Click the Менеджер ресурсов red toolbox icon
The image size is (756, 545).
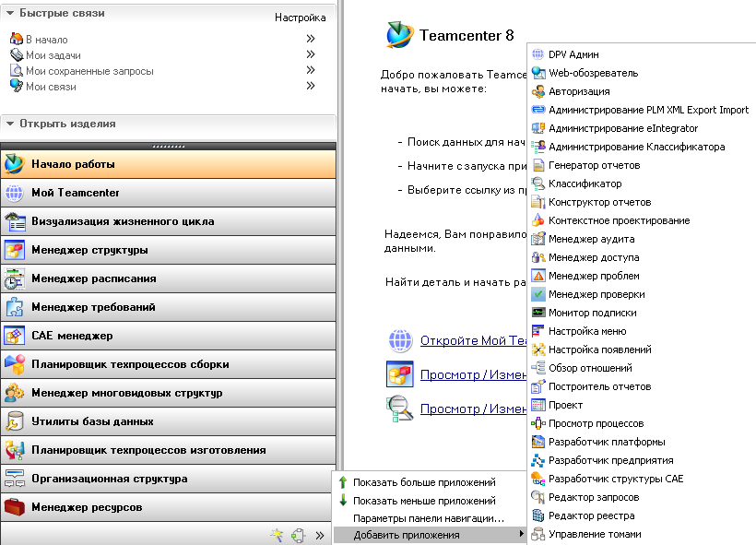(15, 507)
